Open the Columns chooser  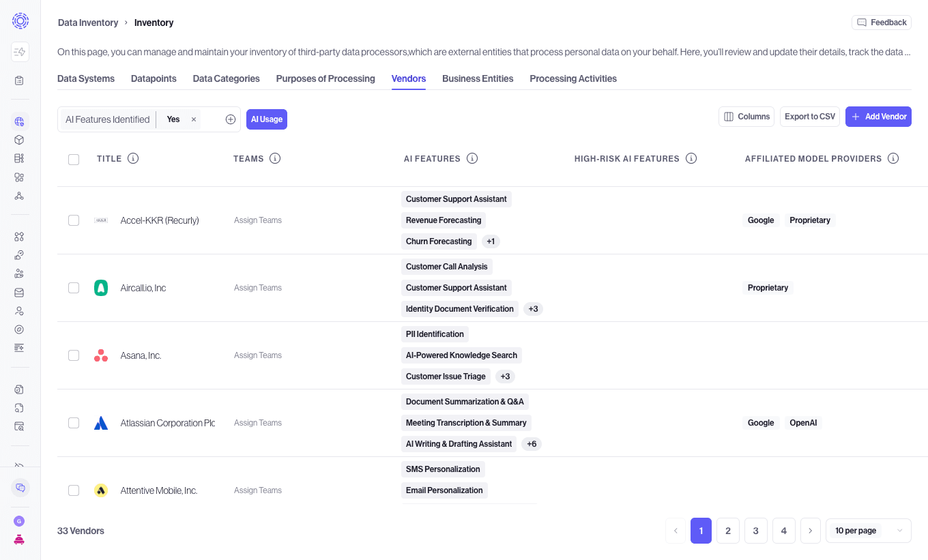coord(746,117)
